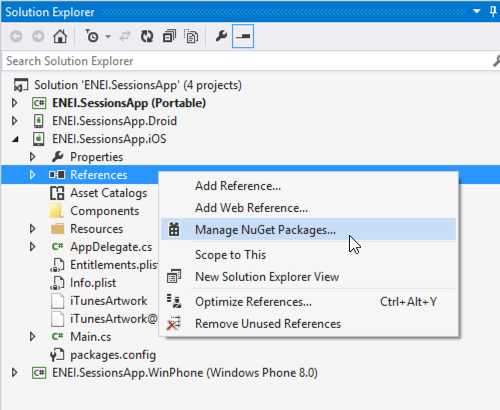The height and width of the screenshot is (410, 500).
Task: Expand Main.cs file node
Action: click(32, 337)
